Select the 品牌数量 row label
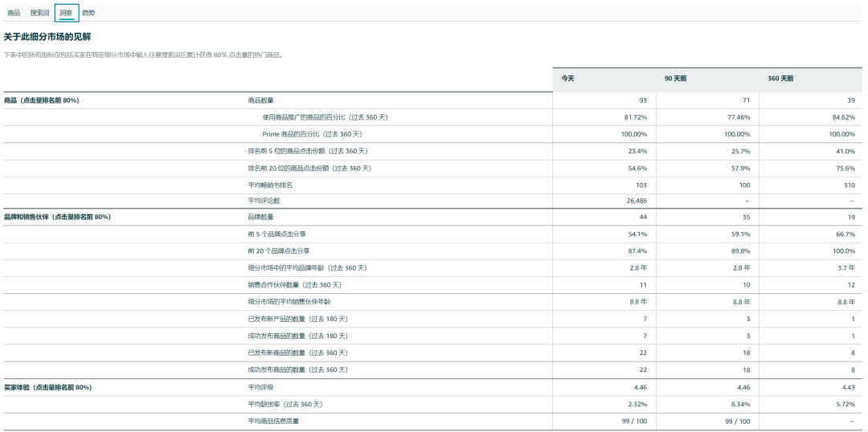Image resolution: width=868 pixels, height=432 pixels. (x=260, y=217)
